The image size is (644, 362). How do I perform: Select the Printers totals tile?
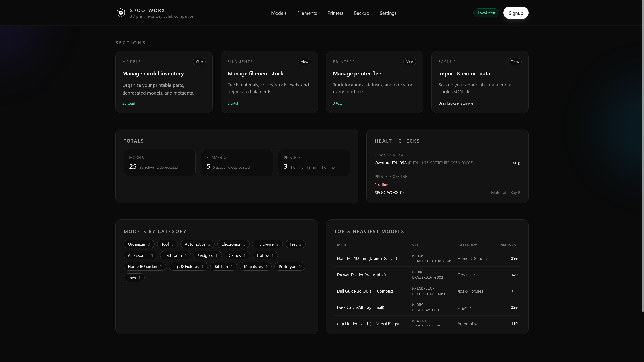click(314, 163)
